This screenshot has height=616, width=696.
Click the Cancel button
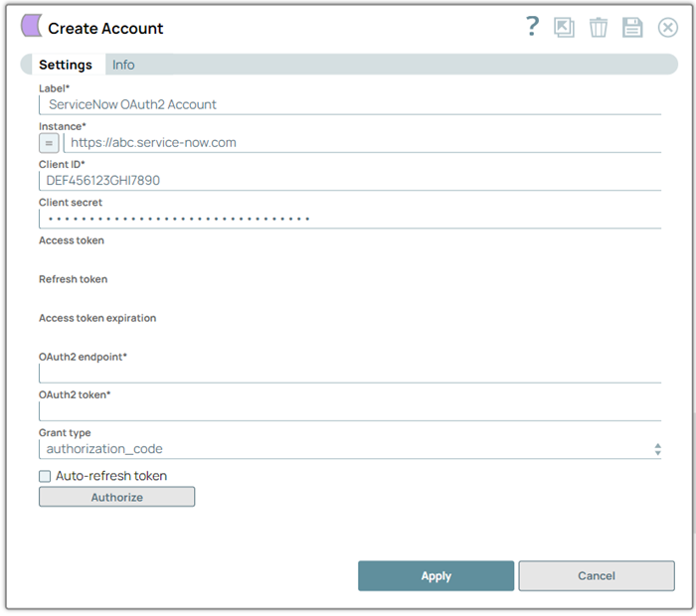coord(597,575)
